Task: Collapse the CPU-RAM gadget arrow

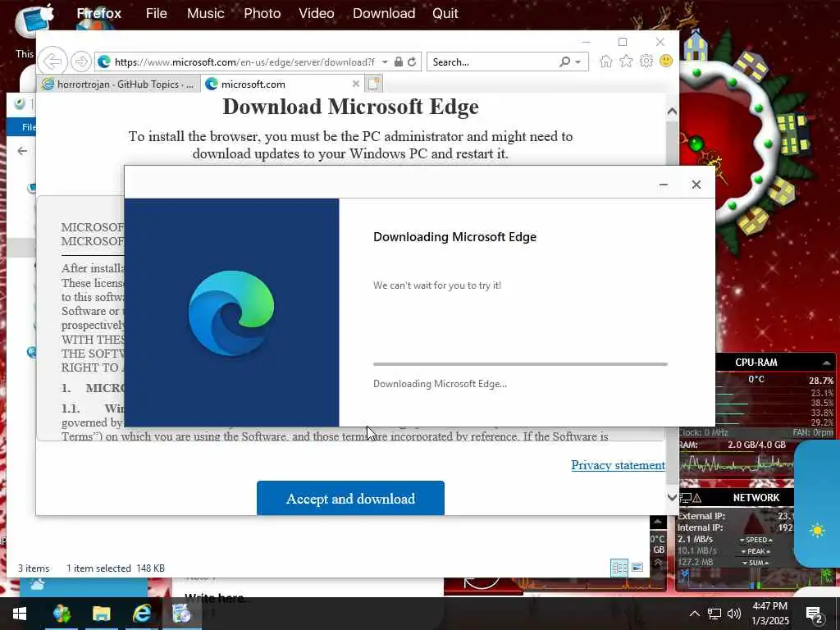Action: [x=827, y=363]
